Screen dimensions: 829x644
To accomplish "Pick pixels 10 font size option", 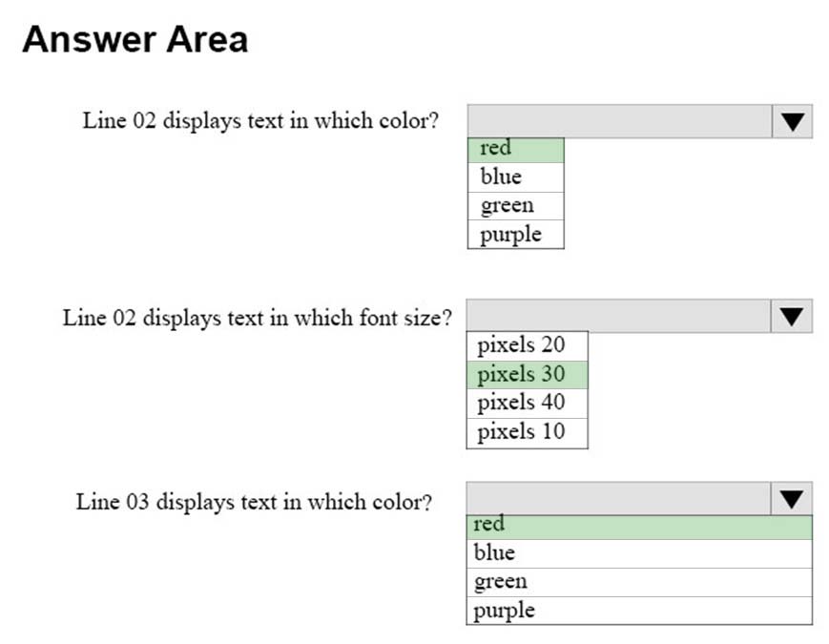I will [x=528, y=433].
